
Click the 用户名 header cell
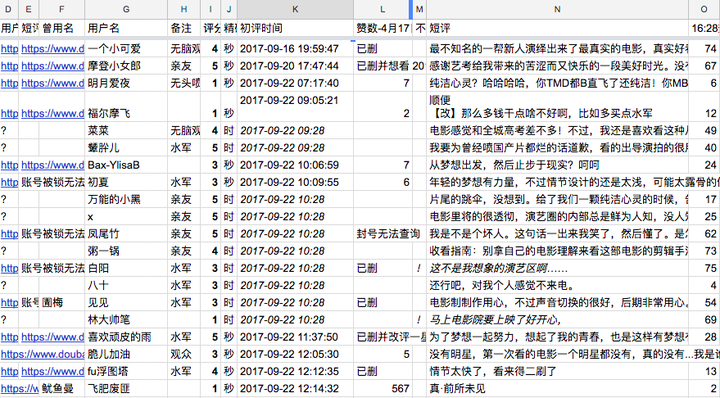point(126,28)
